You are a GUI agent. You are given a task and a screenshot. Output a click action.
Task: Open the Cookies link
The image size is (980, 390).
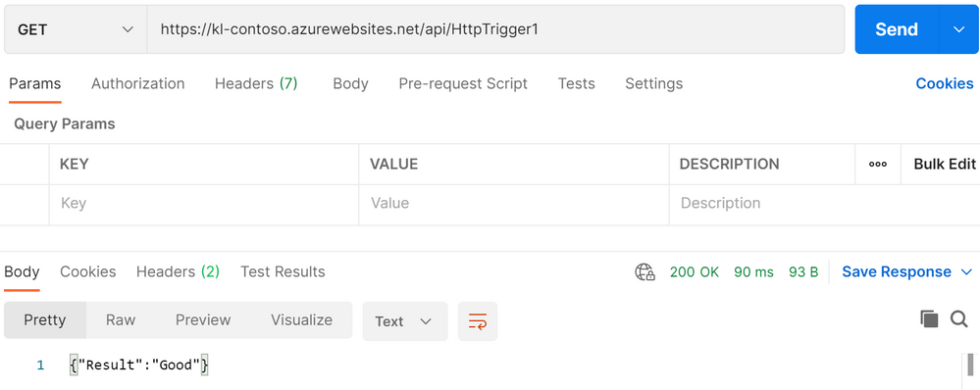tap(945, 83)
